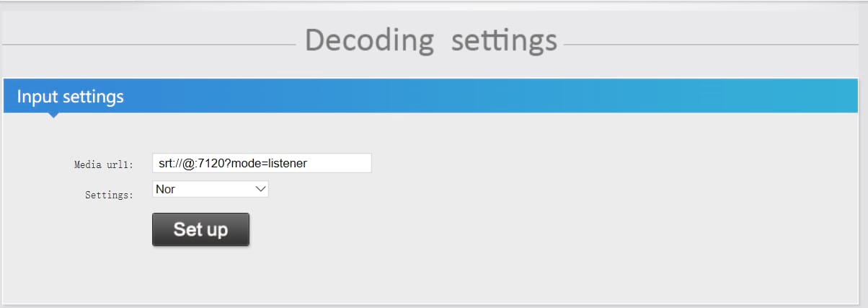Image resolution: width=868 pixels, height=308 pixels.
Task: Click the Media url1 label
Action: [x=104, y=164]
